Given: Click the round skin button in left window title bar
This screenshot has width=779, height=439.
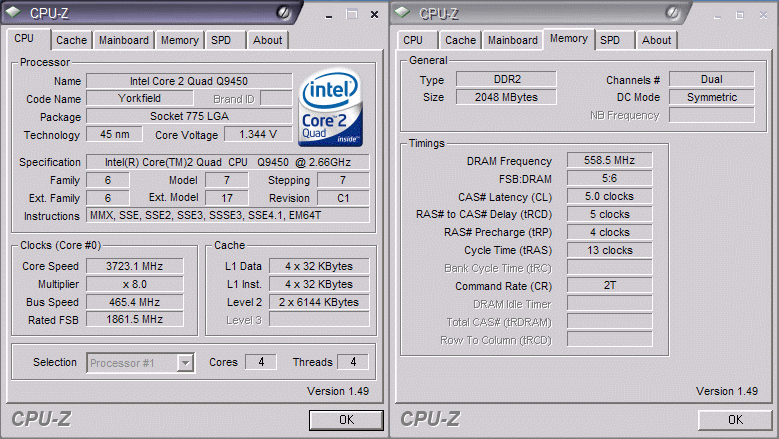Looking at the screenshot, I should point(283,13).
